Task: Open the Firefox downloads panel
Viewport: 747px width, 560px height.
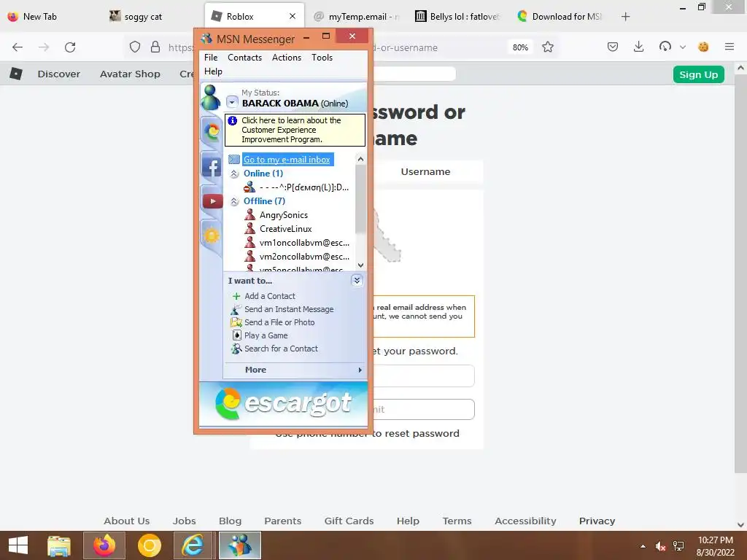Action: (x=639, y=47)
